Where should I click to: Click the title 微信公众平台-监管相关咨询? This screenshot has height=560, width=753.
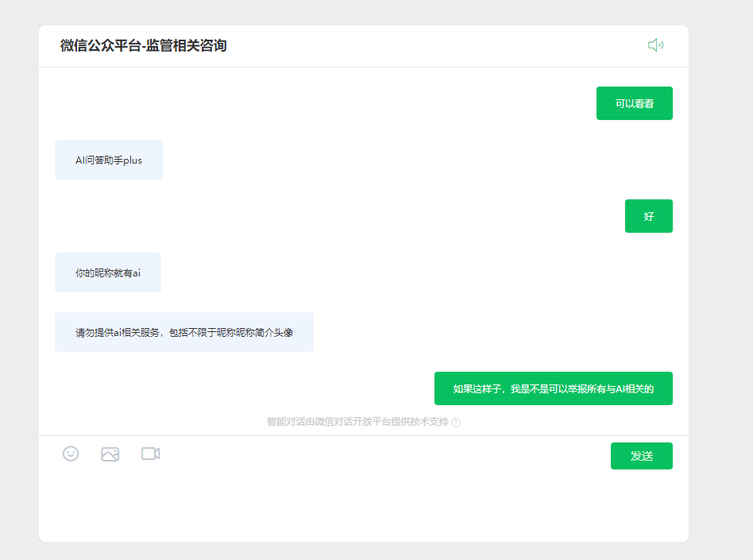click(143, 45)
